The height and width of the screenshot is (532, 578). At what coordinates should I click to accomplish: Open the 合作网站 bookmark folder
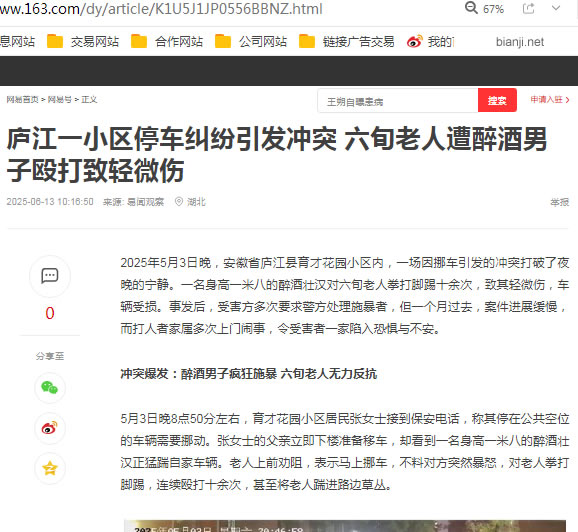tap(167, 42)
